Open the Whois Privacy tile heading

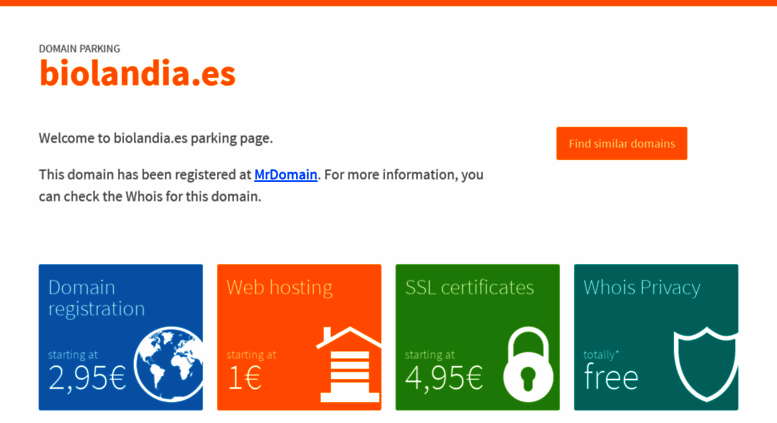tap(642, 288)
